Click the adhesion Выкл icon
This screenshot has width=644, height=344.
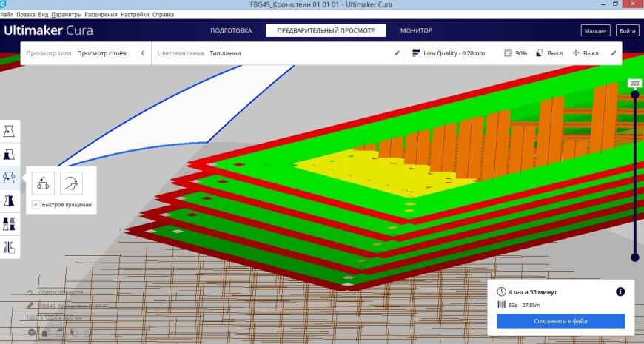coord(576,53)
